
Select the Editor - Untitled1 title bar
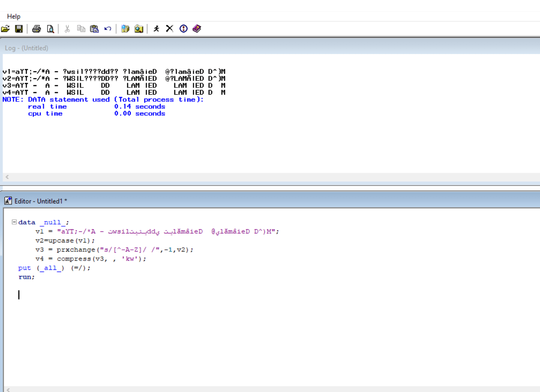point(270,201)
